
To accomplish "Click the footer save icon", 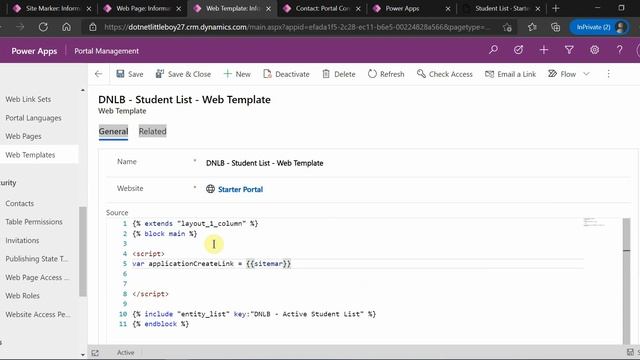I will 630,352.
